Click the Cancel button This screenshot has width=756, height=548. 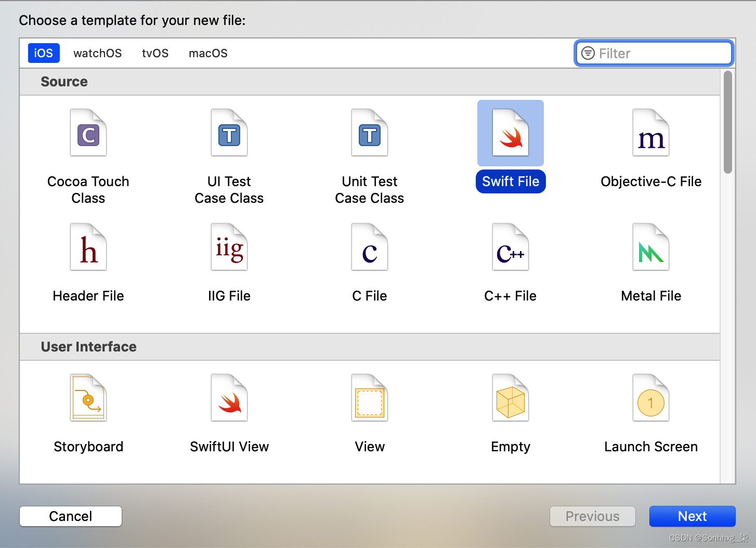(71, 516)
